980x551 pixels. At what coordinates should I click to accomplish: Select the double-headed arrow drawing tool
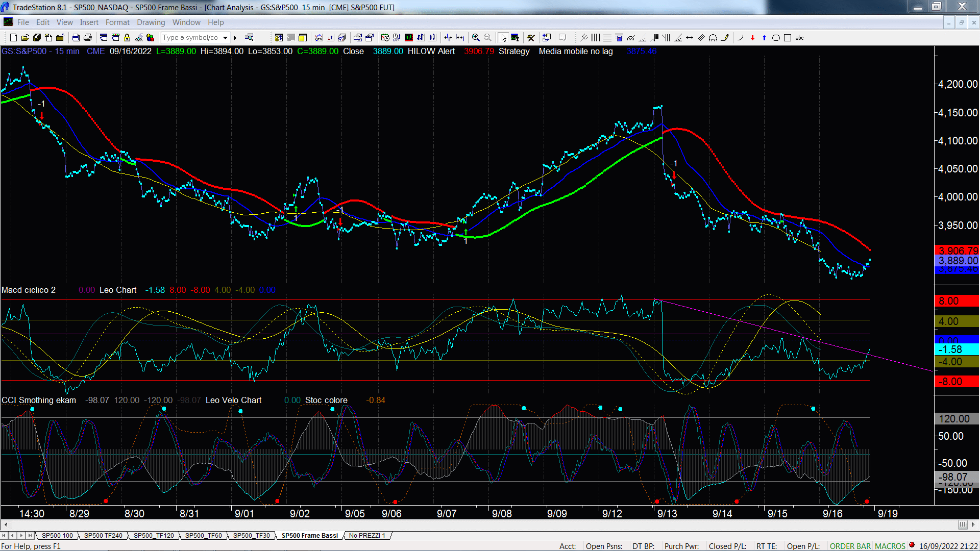click(x=690, y=38)
